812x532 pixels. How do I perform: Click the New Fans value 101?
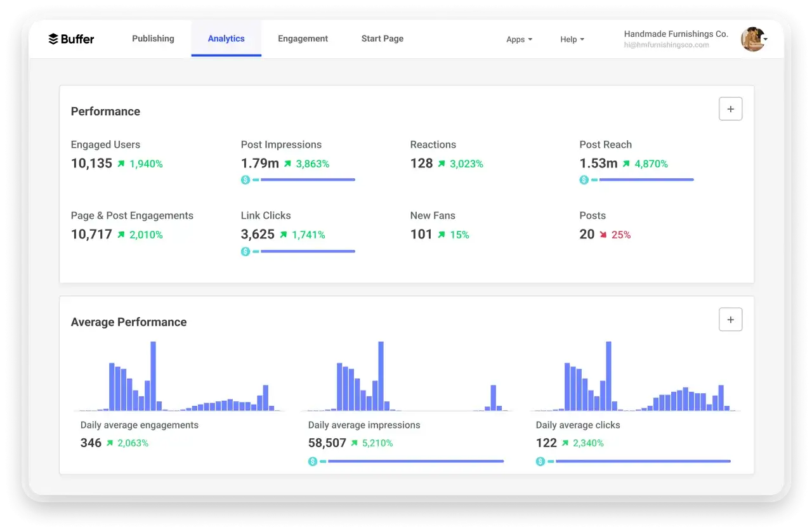pos(421,234)
